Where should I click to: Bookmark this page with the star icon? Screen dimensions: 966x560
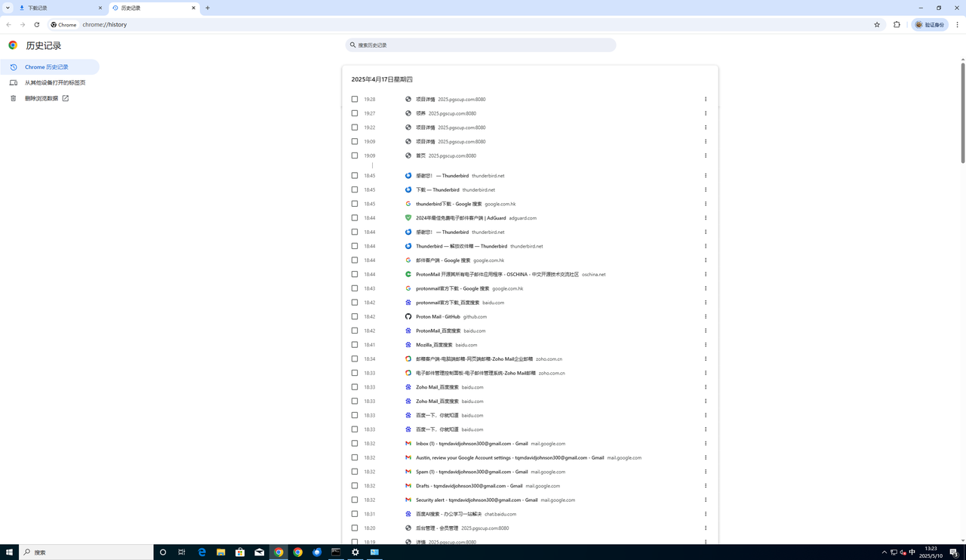[877, 24]
